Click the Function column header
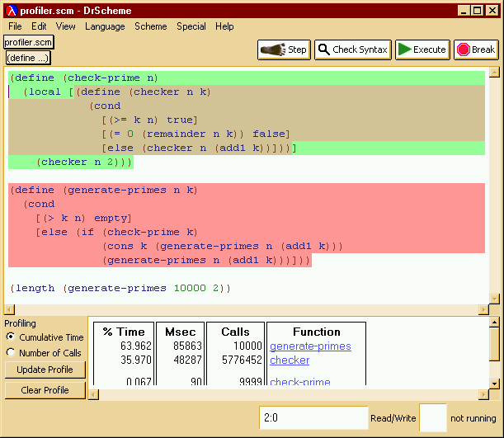This screenshot has width=504, height=438. point(317,332)
